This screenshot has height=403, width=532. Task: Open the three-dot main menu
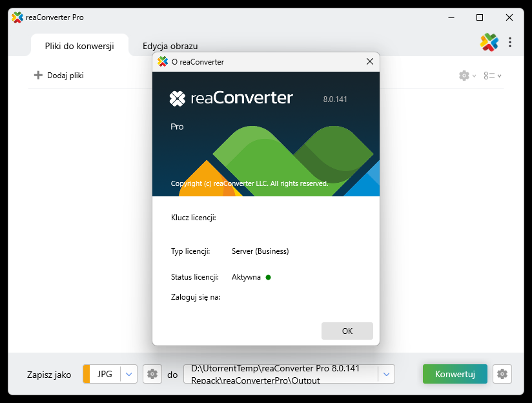click(509, 42)
